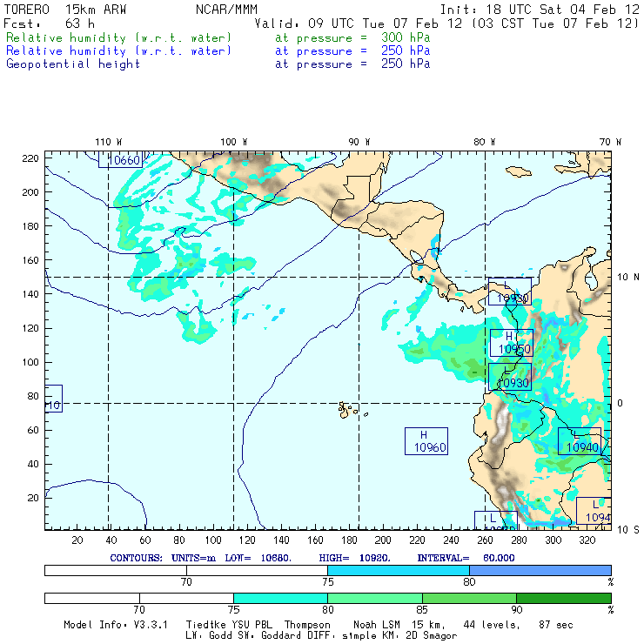Select the 80–85% light green bar segment
This screenshot has width=644, height=644.
375,598
